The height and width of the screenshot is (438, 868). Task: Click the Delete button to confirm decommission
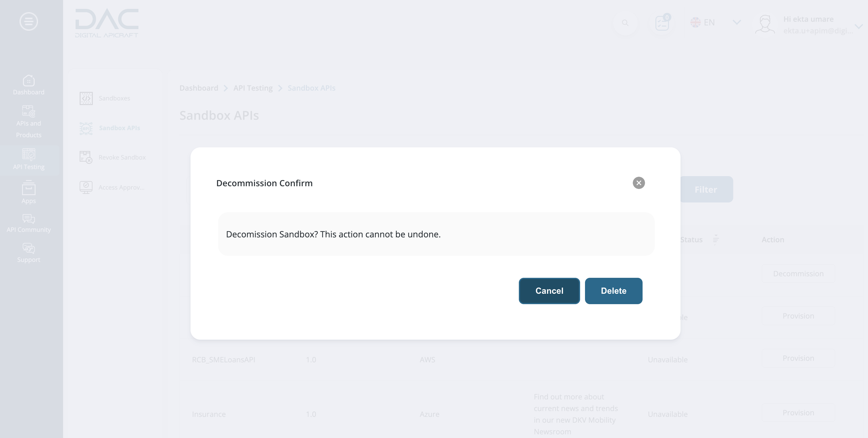[x=613, y=290]
